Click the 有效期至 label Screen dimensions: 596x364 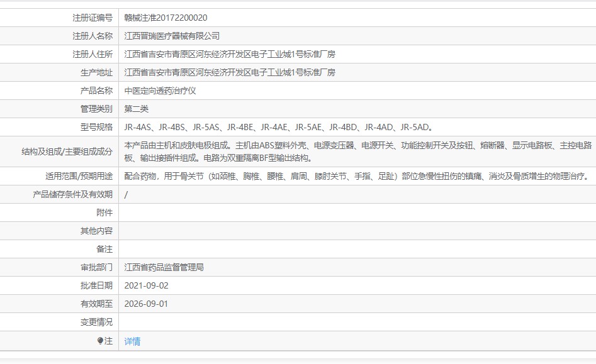[x=96, y=304]
